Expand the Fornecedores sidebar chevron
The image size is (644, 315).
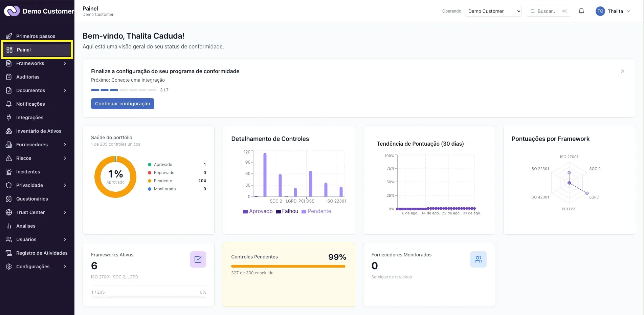pos(65,145)
